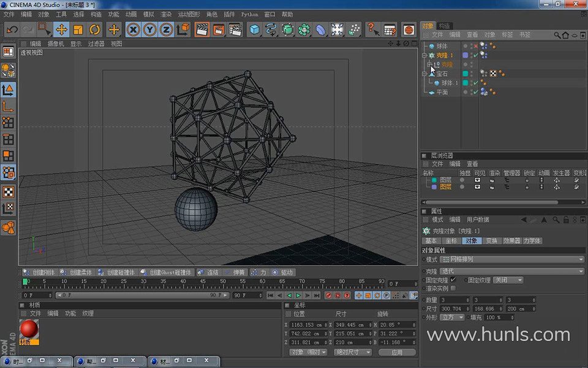
Task: Click the search icon in object manager
Action: click(556, 35)
